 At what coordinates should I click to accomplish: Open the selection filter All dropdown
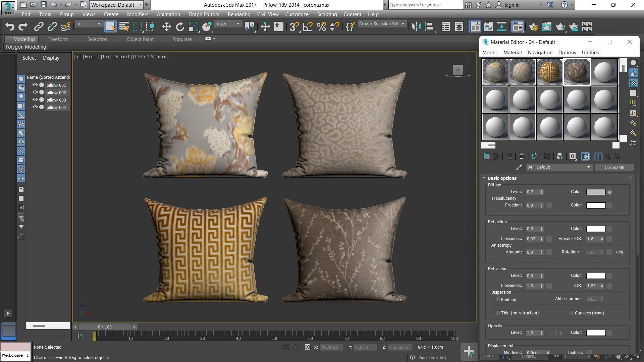[89, 24]
